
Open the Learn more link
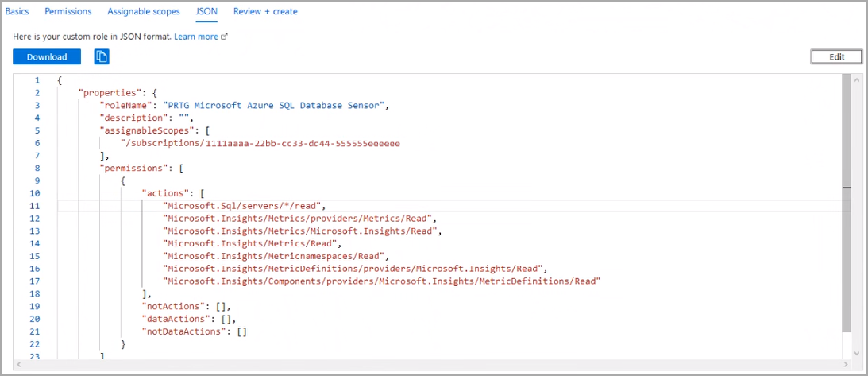click(x=196, y=37)
